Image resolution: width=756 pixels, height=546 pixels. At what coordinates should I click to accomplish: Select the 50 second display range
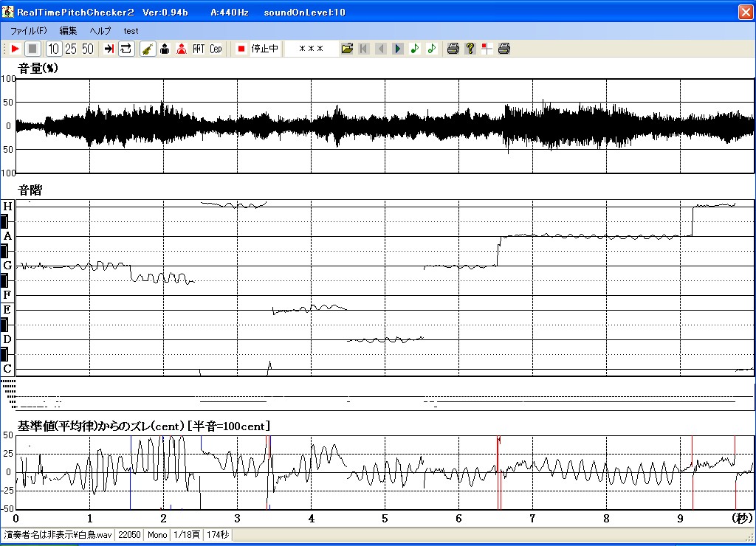tap(88, 49)
